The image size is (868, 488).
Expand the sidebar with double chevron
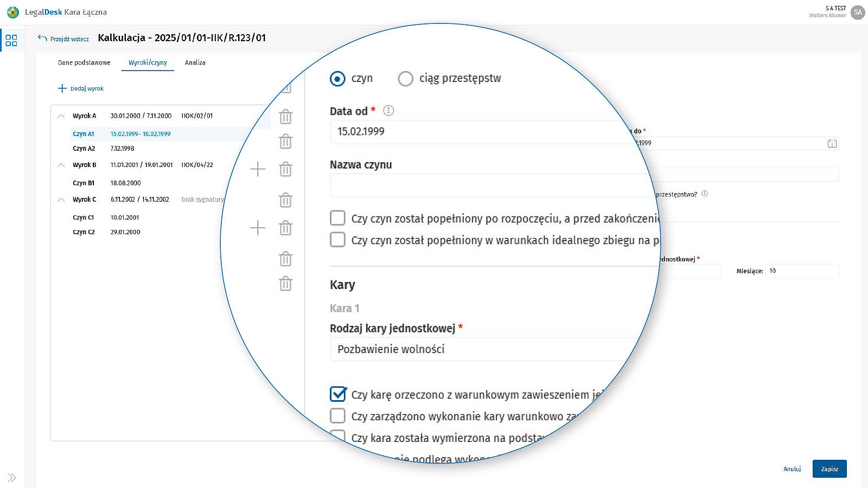coord(12,478)
